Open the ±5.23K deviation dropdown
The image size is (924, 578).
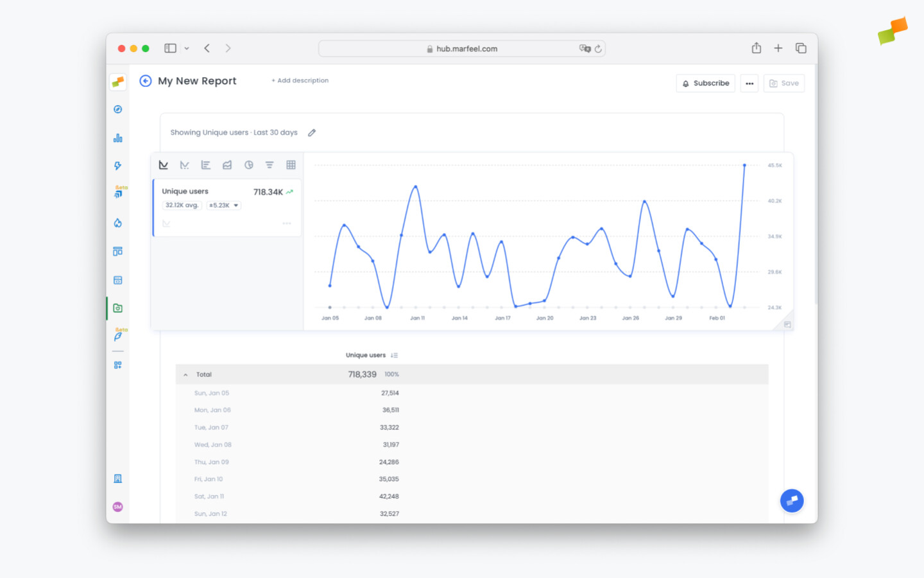click(x=224, y=206)
